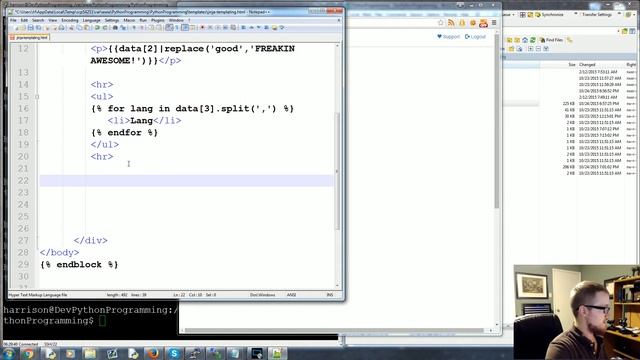
Task: Switch to the jinja-templating.html document tab
Action: [29, 38]
